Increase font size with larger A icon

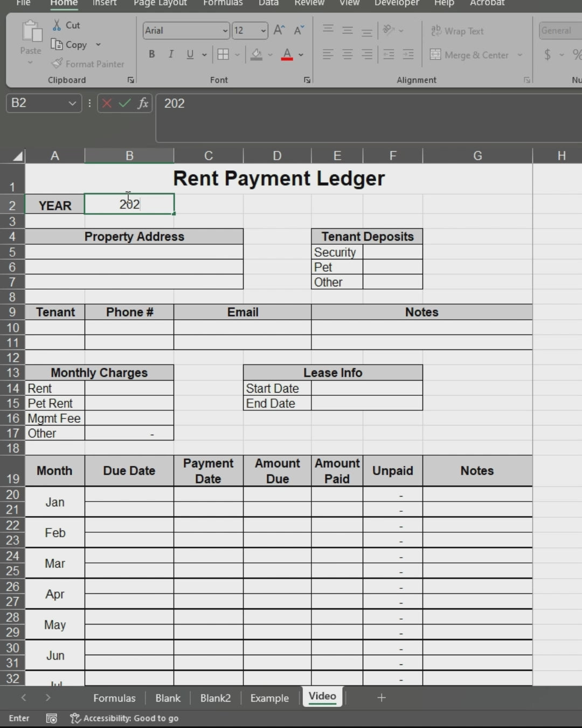(279, 30)
